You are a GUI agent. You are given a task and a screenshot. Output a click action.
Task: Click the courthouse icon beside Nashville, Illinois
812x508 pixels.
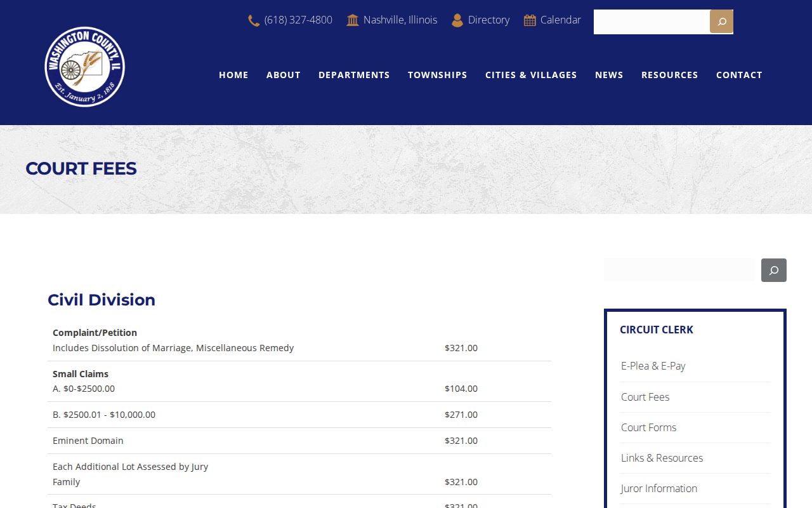(x=353, y=20)
